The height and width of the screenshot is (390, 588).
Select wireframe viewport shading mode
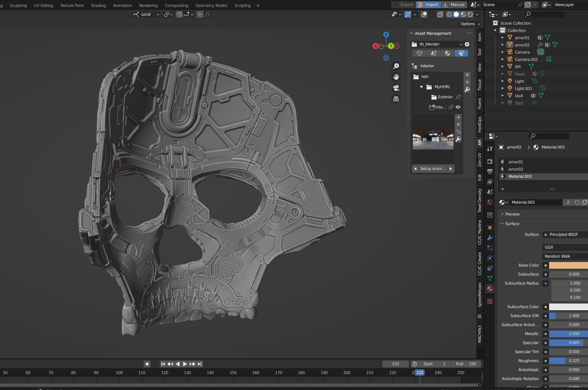pos(449,15)
